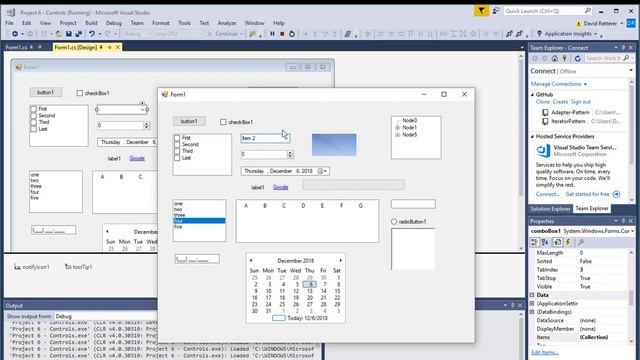Tick the First checkbox in the designer form
The image size is (640, 360).
(x=33, y=109)
